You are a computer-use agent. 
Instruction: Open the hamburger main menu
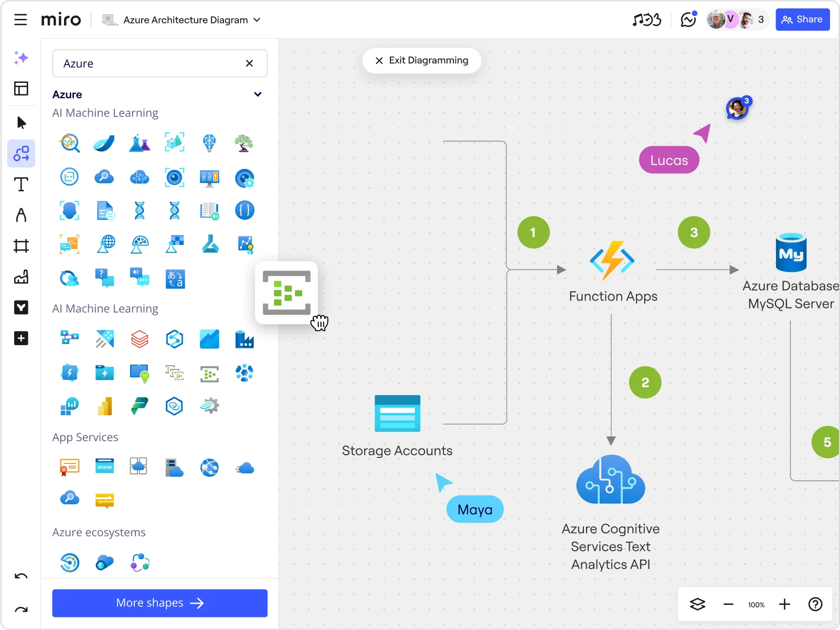click(x=20, y=20)
